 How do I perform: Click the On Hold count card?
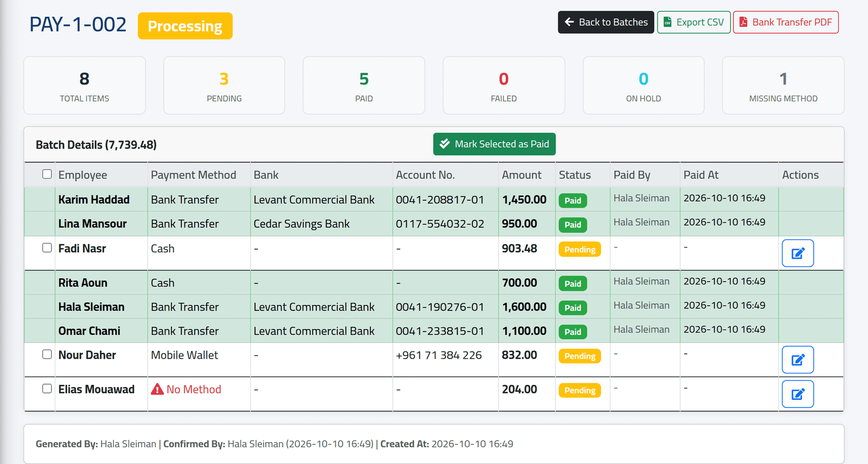643,86
